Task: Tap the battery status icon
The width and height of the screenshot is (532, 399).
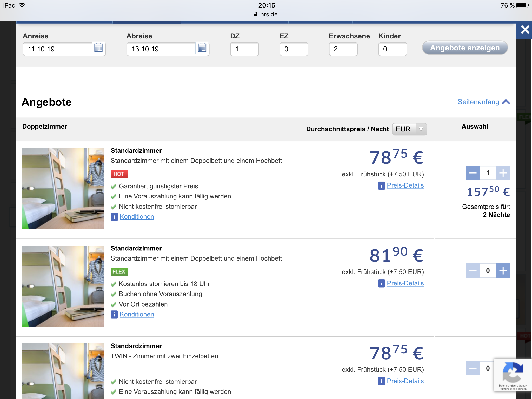Action: point(523,5)
